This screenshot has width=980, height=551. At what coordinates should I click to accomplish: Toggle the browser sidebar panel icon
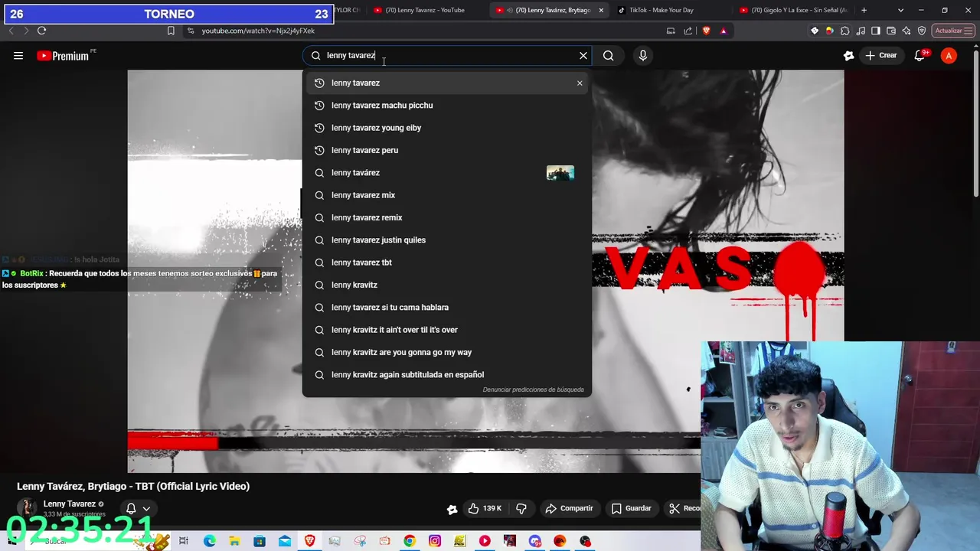click(x=876, y=31)
